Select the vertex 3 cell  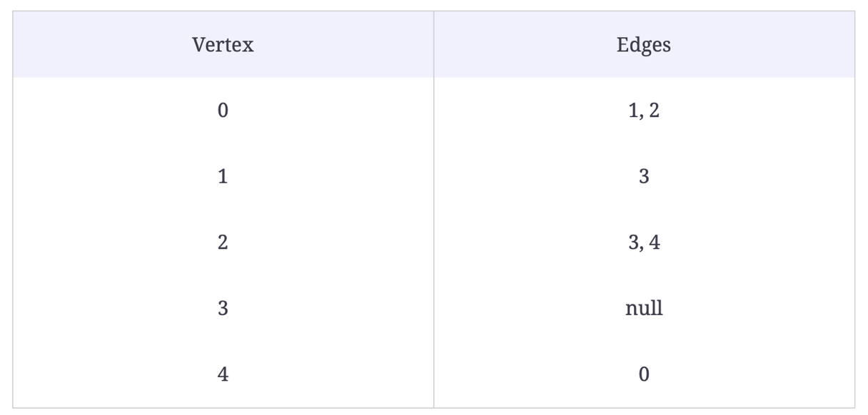[x=223, y=308]
